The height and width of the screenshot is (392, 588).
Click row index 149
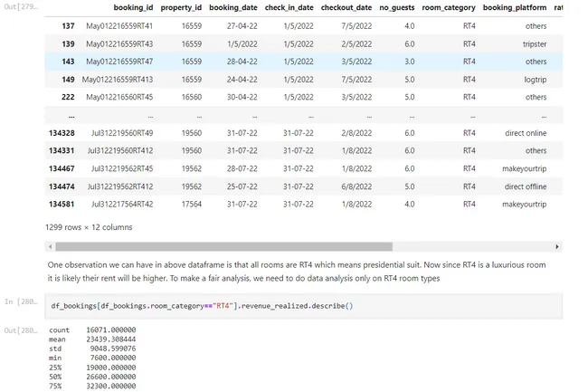click(x=68, y=80)
